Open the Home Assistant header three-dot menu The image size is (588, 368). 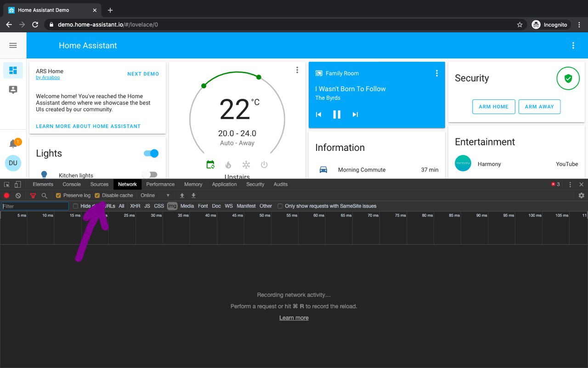click(573, 45)
